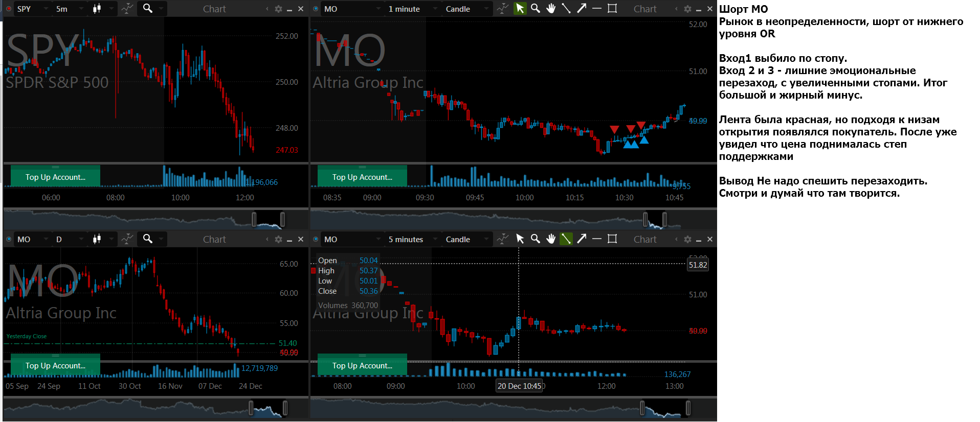Toggle the blue link dot on MO 1 minute chart

tap(316, 9)
